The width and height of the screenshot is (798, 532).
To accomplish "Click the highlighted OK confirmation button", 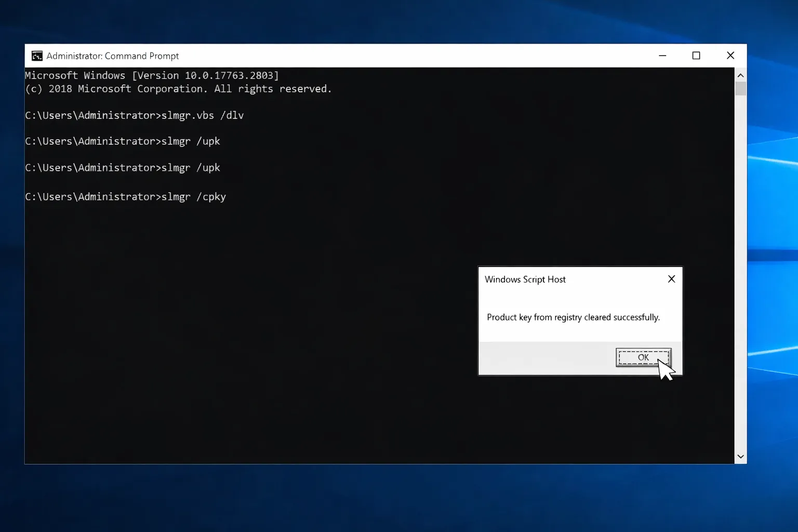I will pyautogui.click(x=643, y=357).
